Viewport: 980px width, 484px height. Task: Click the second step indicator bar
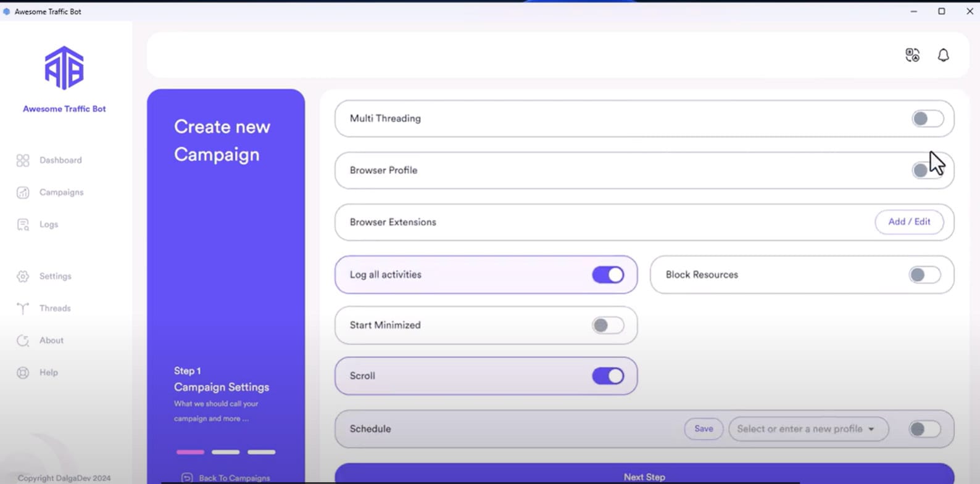click(226, 452)
